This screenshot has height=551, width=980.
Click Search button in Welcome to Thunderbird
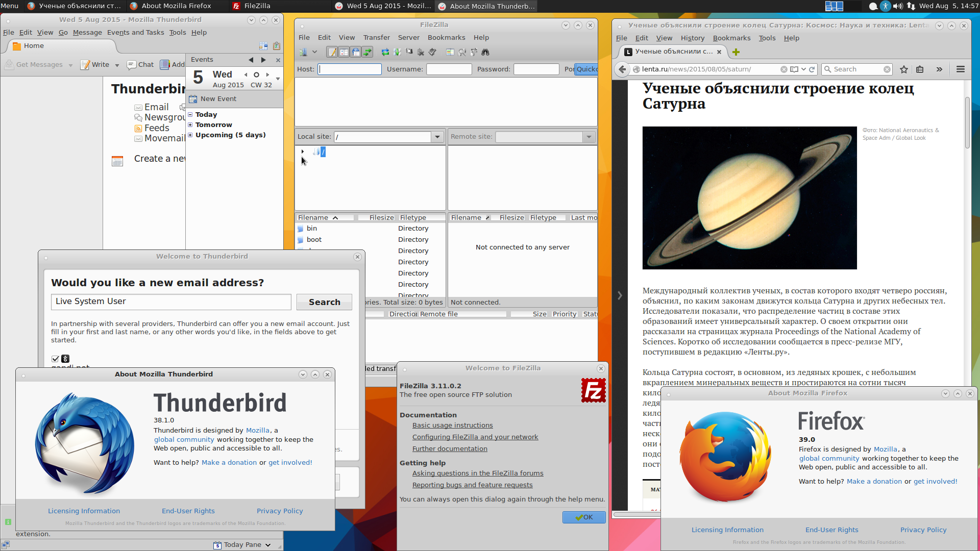(324, 302)
